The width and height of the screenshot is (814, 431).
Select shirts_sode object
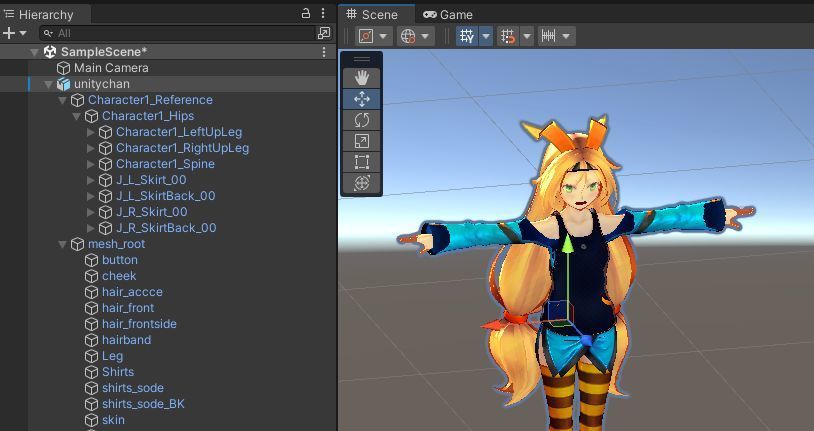point(133,388)
